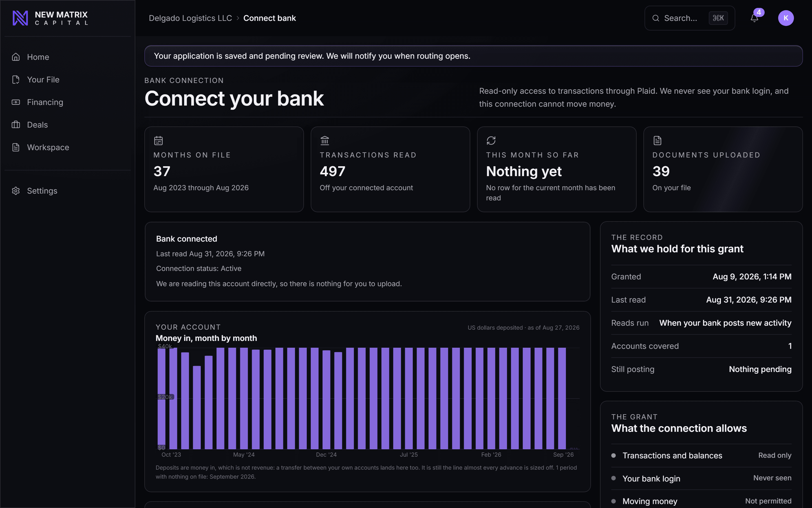The height and width of the screenshot is (508, 812).
Task: Click the Your bank login row
Action: 701,478
